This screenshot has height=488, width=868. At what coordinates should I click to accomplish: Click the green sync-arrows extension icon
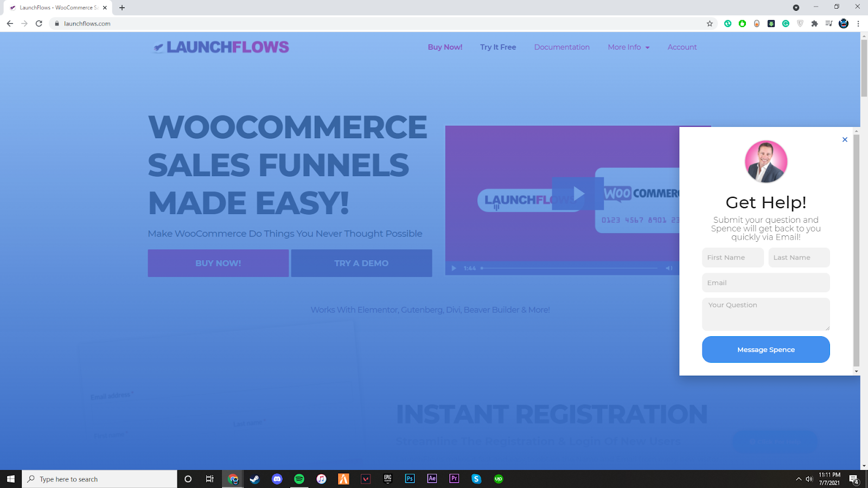pos(727,23)
